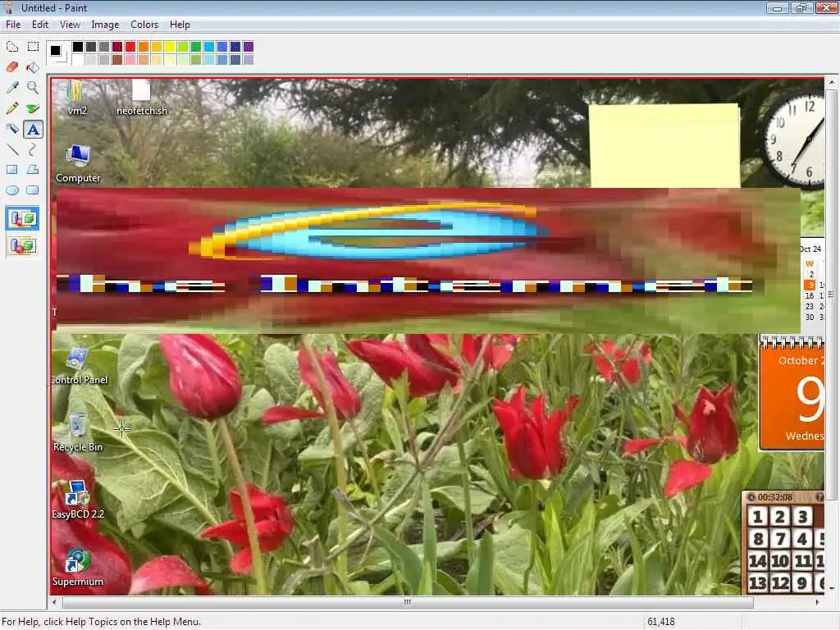This screenshot has width=840, height=630.
Task: Select the pink palette swatch
Action: [130, 59]
